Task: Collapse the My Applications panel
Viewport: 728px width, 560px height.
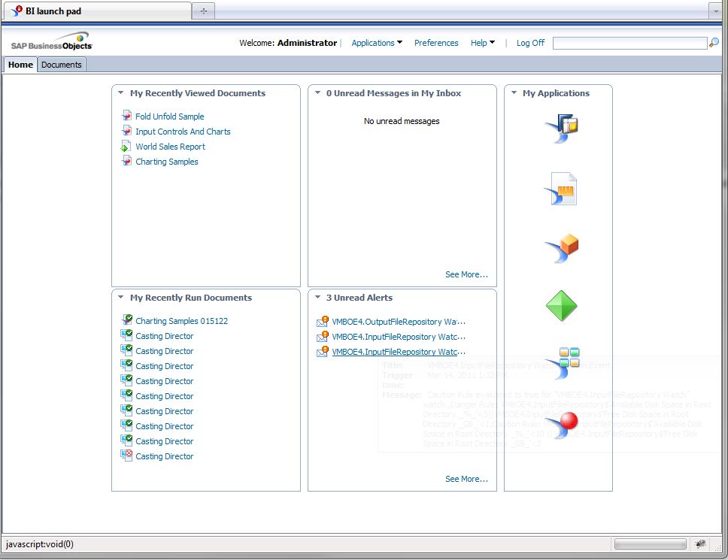Action: pos(514,92)
